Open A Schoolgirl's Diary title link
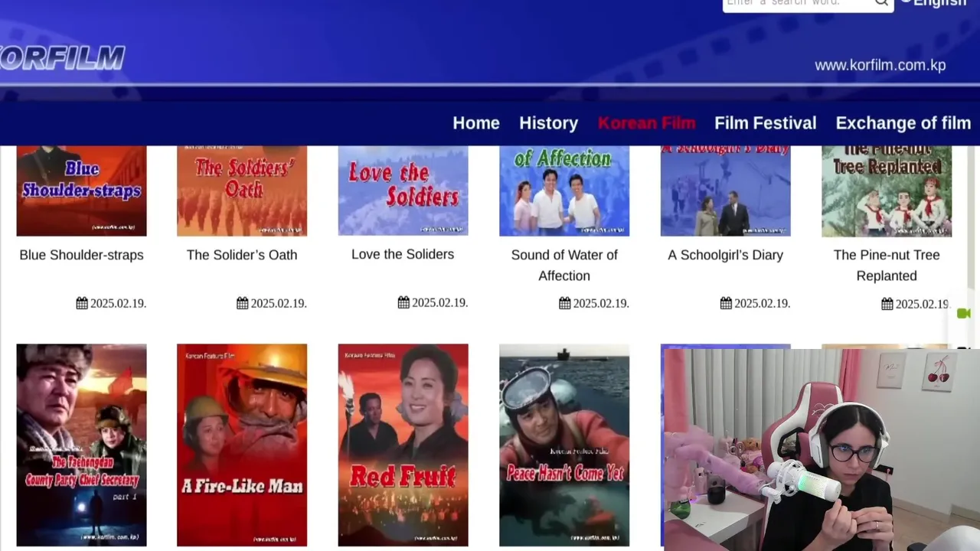980x551 pixels. (726, 255)
